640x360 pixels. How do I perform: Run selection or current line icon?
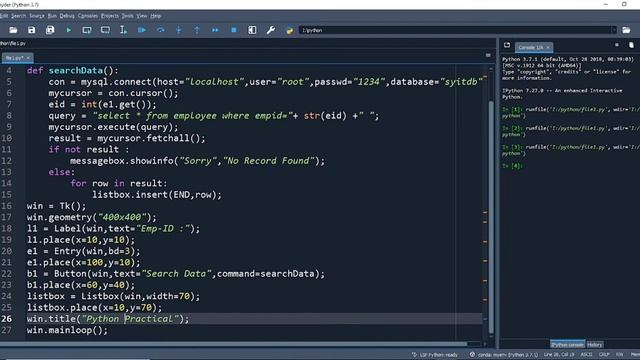(x=123, y=30)
